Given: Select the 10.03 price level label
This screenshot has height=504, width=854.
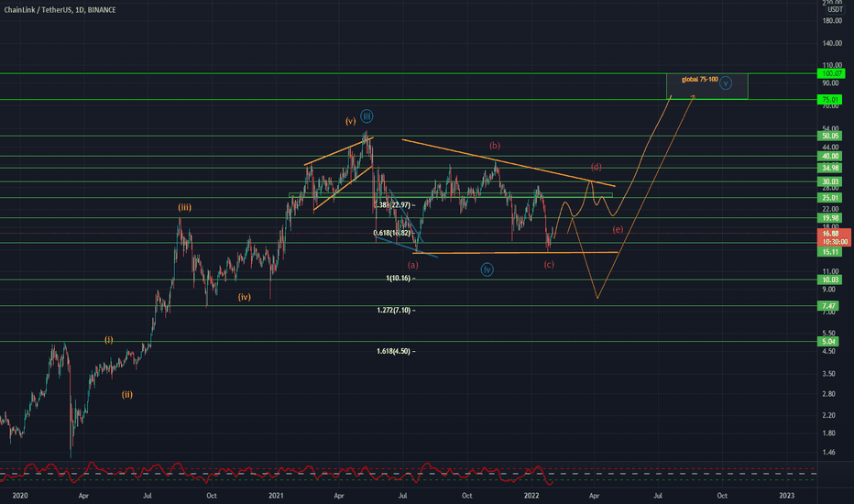Looking at the screenshot, I should click(830, 279).
